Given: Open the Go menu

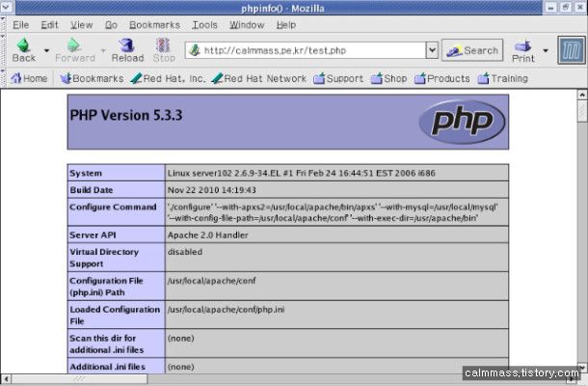Looking at the screenshot, I should pyautogui.click(x=111, y=25).
